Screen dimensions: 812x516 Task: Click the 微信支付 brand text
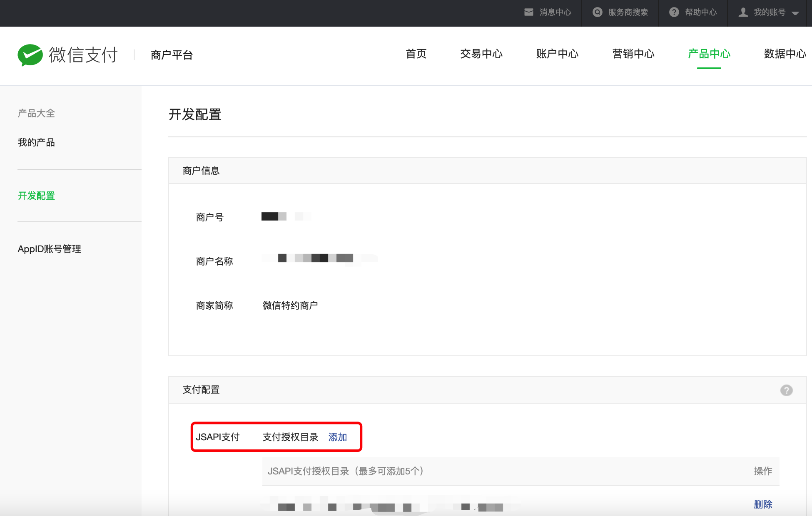click(83, 55)
